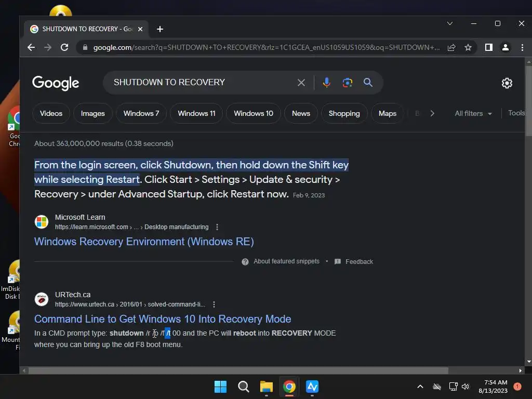This screenshot has height=399, width=532.
Task: Go back to previous page in Chrome
Action: [31, 47]
